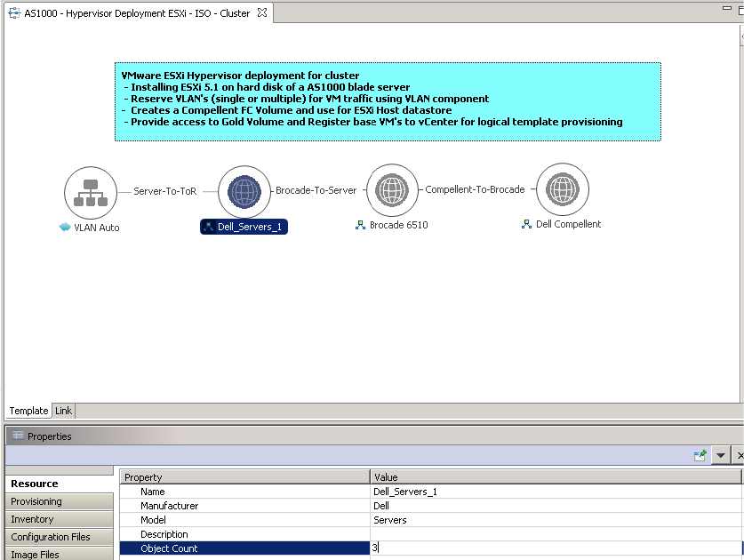Click the small icon beside Brocade 6510 label
Screen dimensions: 744x560
(x=360, y=226)
